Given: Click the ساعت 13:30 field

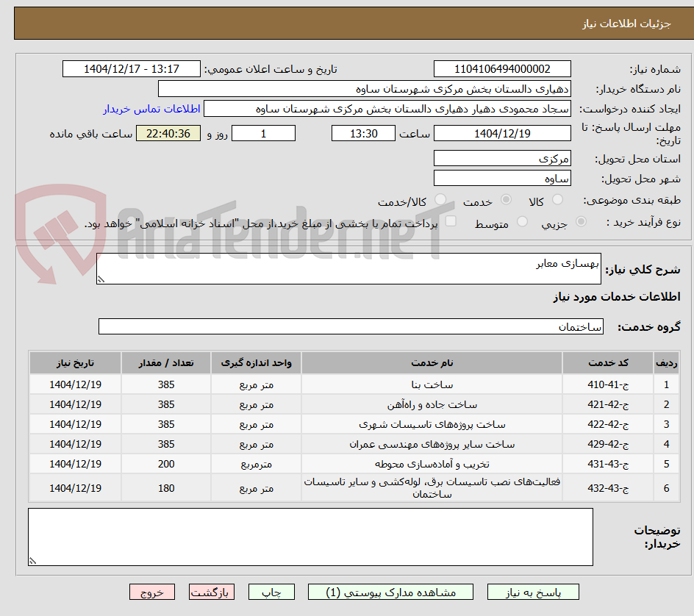Looking at the screenshot, I should (363, 133).
